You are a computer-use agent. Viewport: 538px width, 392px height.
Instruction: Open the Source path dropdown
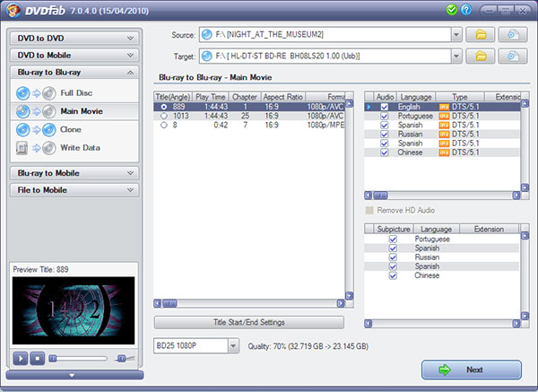pos(456,35)
